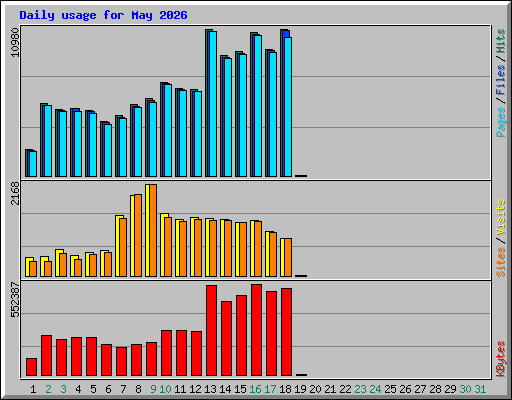Click day 29 on the x-axis

click(450, 389)
